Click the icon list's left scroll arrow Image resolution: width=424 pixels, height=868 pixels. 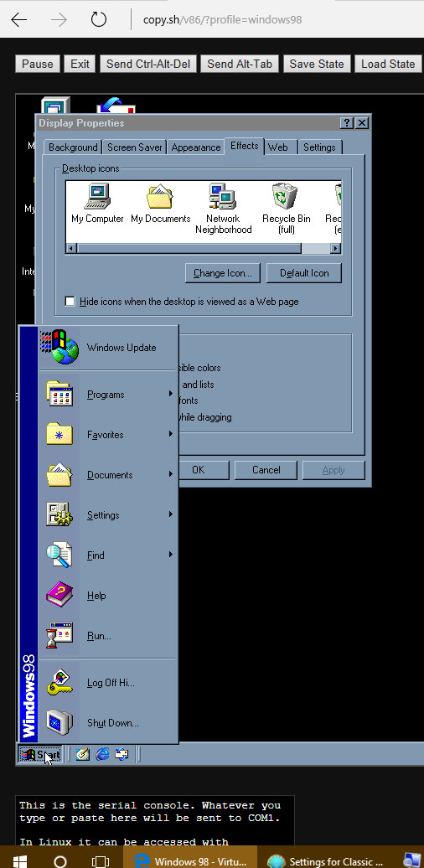coord(71,249)
